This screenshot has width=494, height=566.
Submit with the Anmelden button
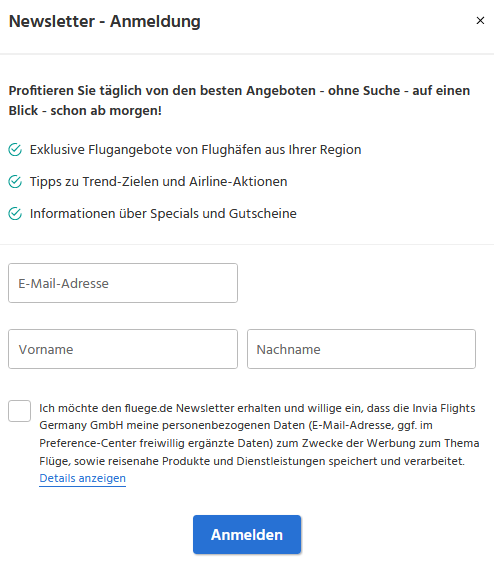click(247, 535)
